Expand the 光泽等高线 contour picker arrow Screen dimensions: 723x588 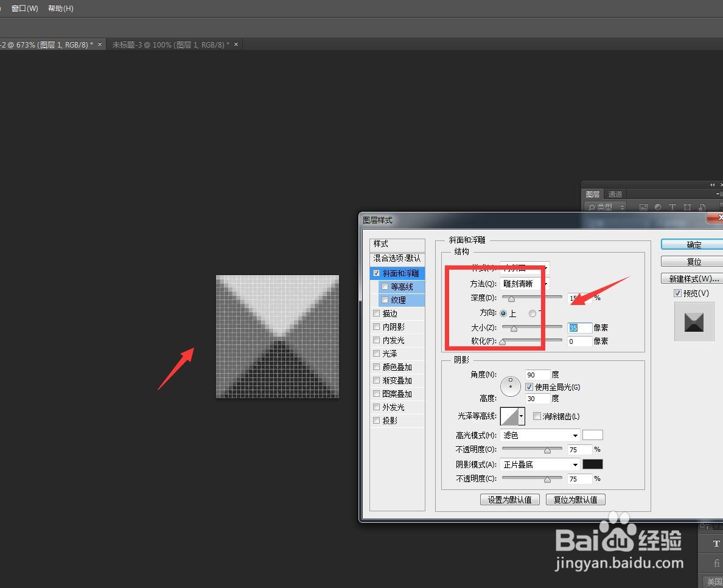[x=522, y=416]
